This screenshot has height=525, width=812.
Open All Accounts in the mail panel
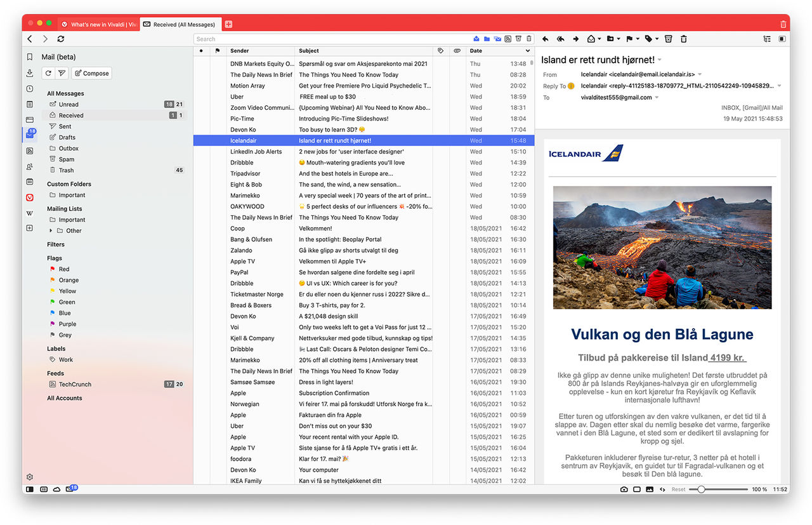65,398
